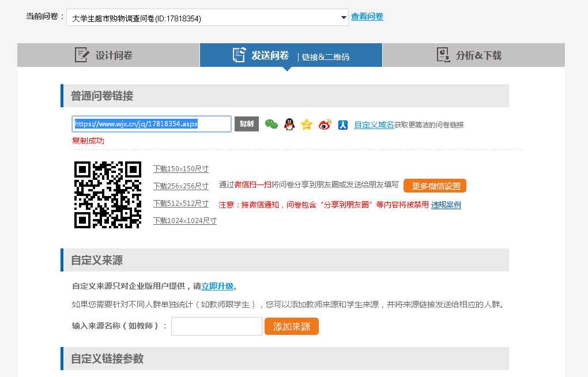
Task: Click the 自定义来源 section header
Action: (285, 260)
